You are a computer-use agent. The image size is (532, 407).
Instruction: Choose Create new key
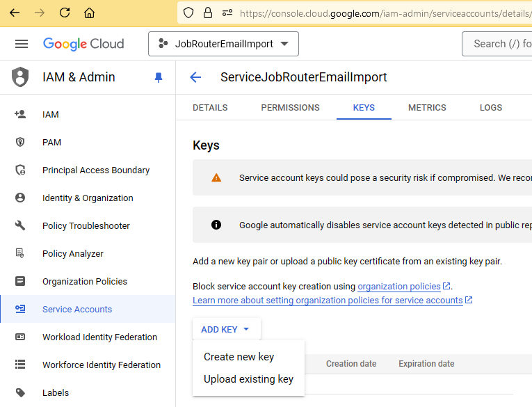tap(239, 357)
